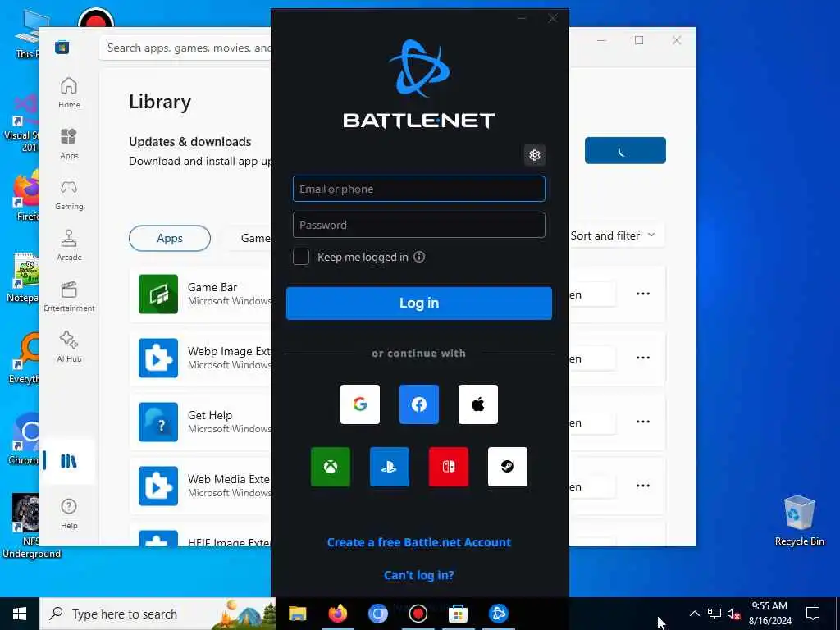The height and width of the screenshot is (630, 840).
Task: Open more options for Get Help row
Action: point(643,422)
